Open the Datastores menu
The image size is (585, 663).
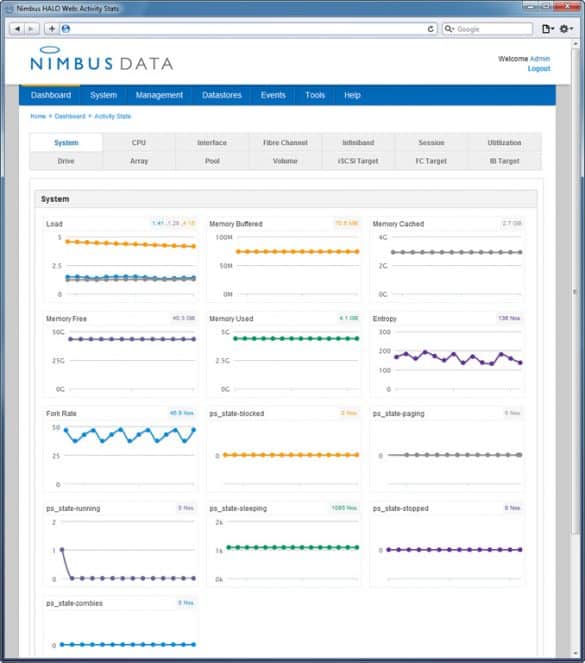(x=221, y=95)
